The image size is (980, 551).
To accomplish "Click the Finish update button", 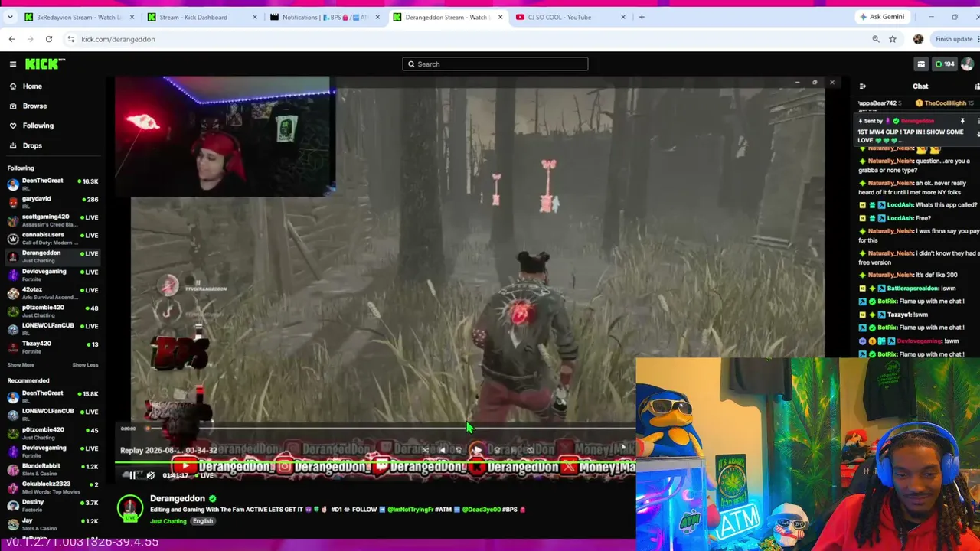I will (x=954, y=39).
